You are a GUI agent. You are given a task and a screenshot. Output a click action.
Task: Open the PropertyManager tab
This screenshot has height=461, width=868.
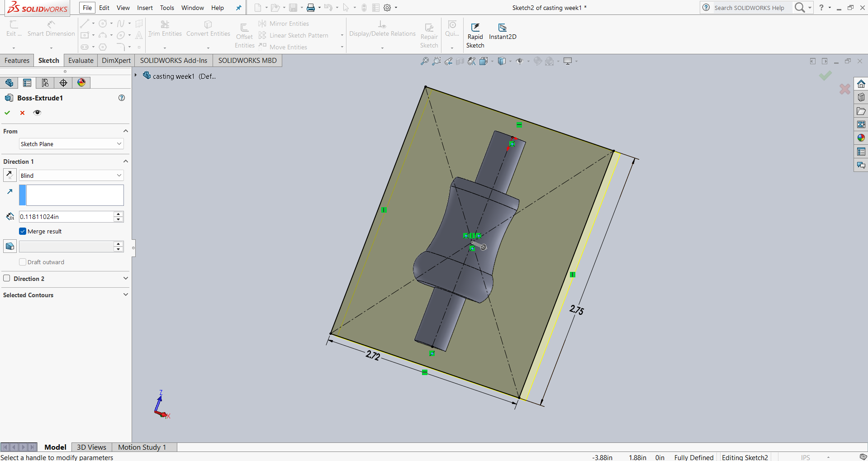pyautogui.click(x=27, y=83)
